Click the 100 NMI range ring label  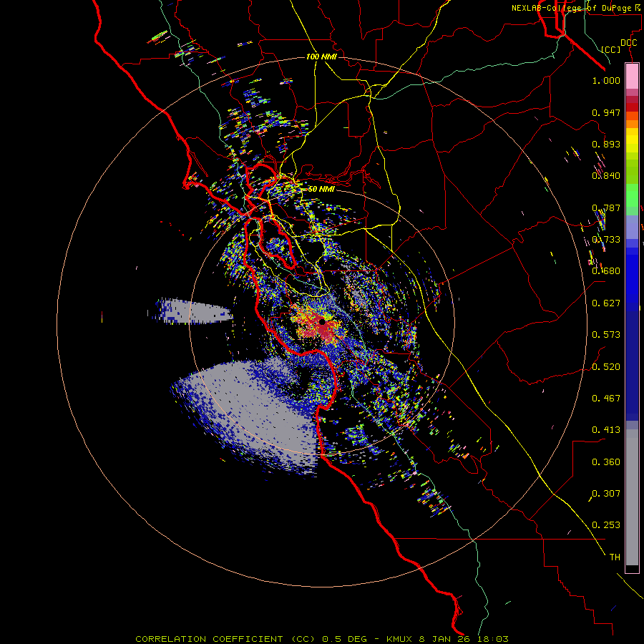(321, 57)
